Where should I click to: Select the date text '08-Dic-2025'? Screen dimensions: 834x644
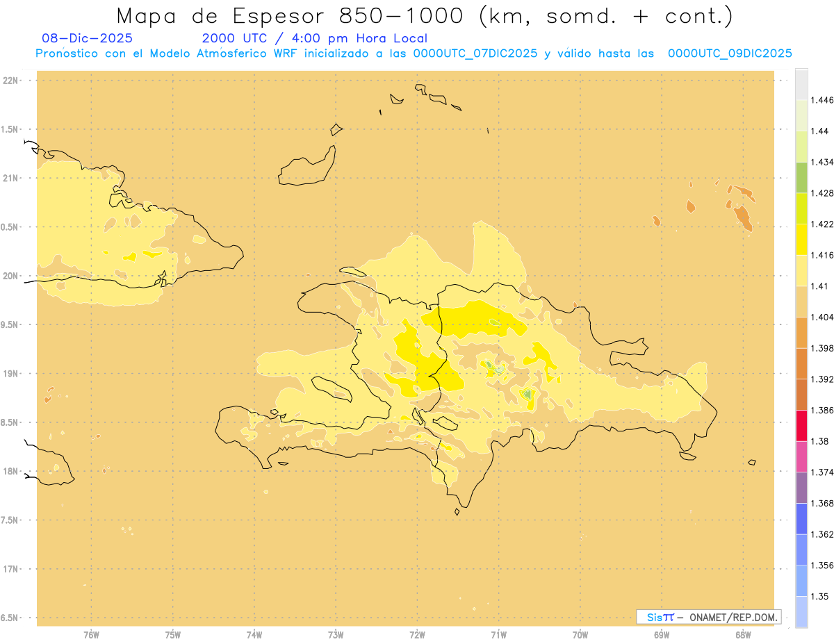[x=88, y=38]
